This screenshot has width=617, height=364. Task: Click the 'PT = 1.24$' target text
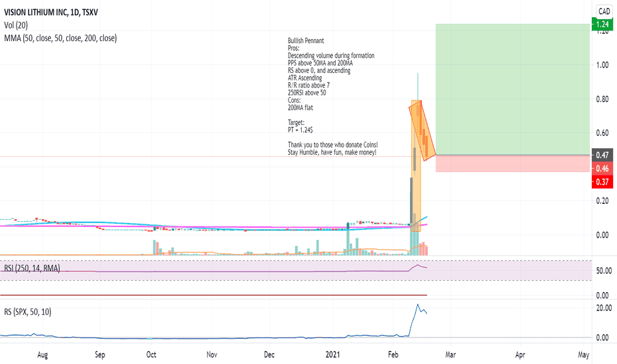click(301, 130)
